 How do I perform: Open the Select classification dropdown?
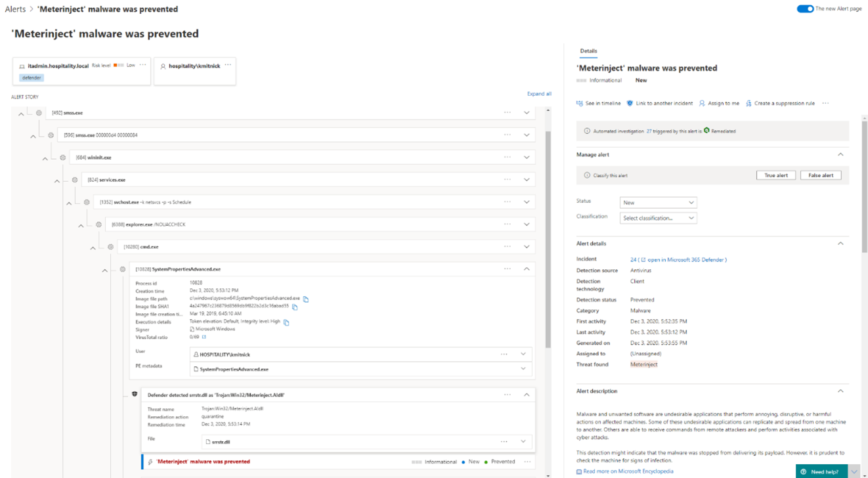[x=658, y=217]
